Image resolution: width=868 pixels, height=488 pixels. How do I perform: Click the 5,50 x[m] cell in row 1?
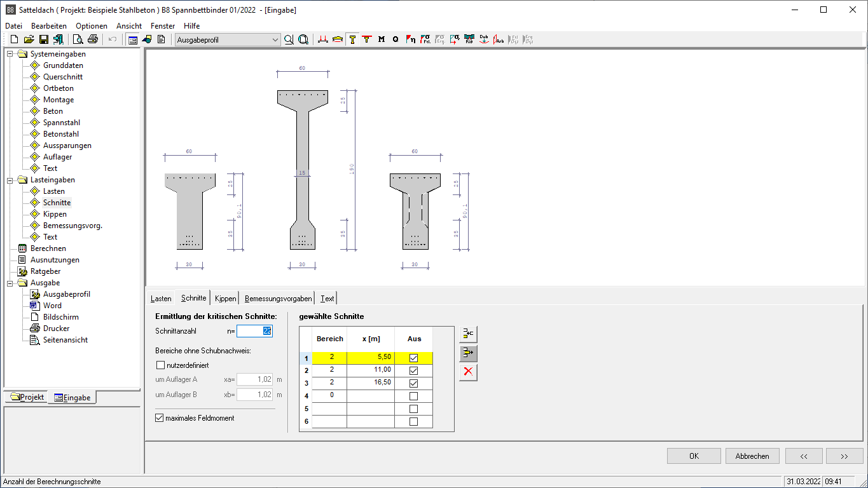click(371, 358)
